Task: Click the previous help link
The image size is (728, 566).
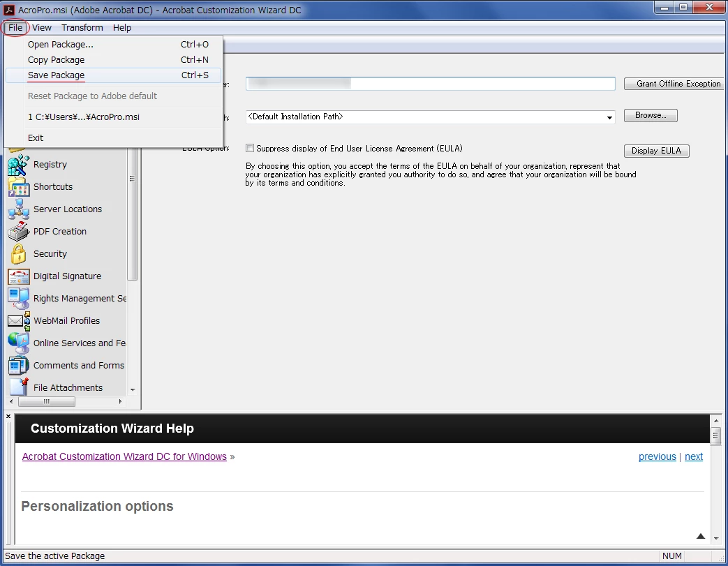Action: pos(657,456)
